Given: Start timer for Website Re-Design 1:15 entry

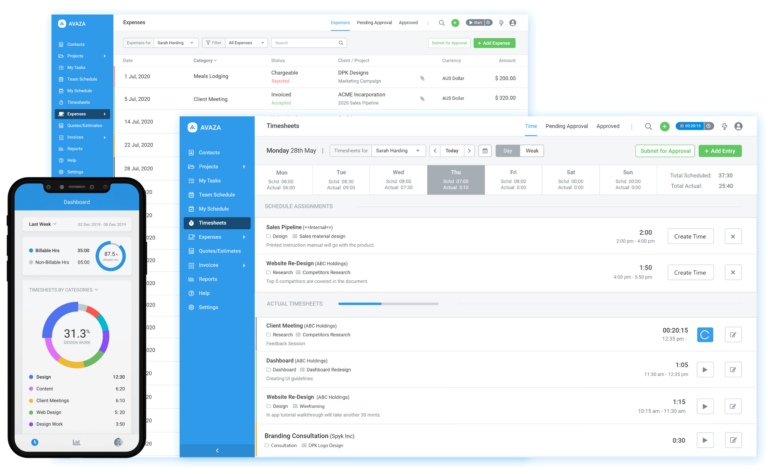Looking at the screenshot, I should click(x=705, y=406).
